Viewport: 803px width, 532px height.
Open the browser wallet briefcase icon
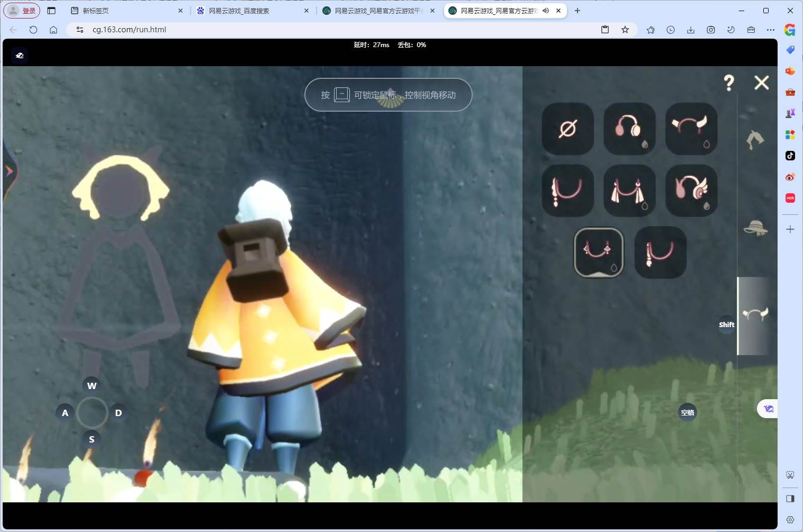coord(751,30)
